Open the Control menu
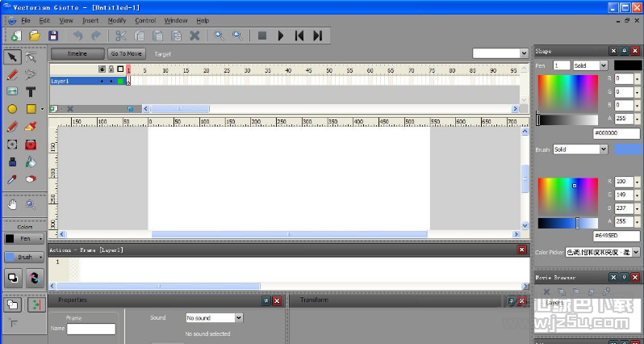This screenshot has height=344, width=644. (x=145, y=20)
